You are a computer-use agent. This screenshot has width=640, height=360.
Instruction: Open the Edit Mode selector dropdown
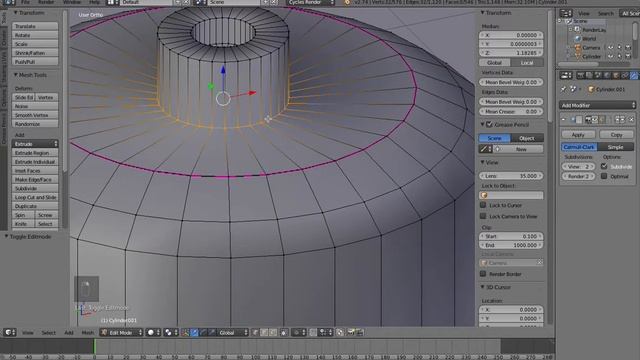point(122,333)
